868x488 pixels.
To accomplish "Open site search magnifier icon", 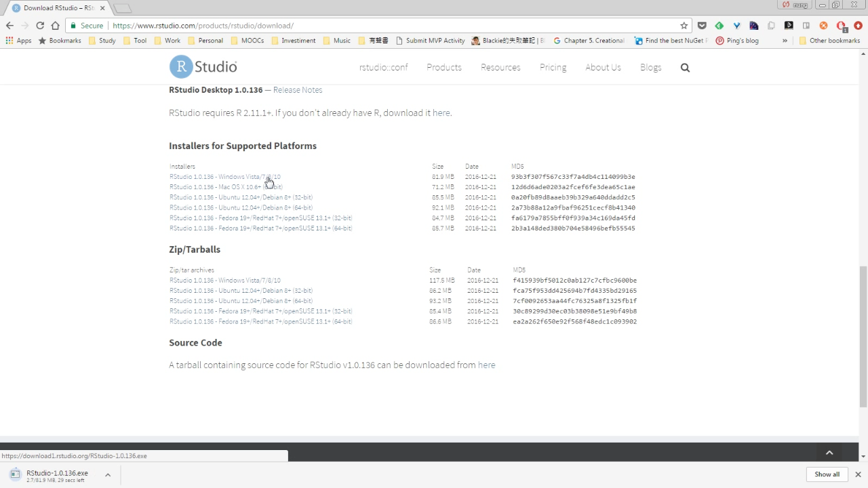I will [685, 68].
